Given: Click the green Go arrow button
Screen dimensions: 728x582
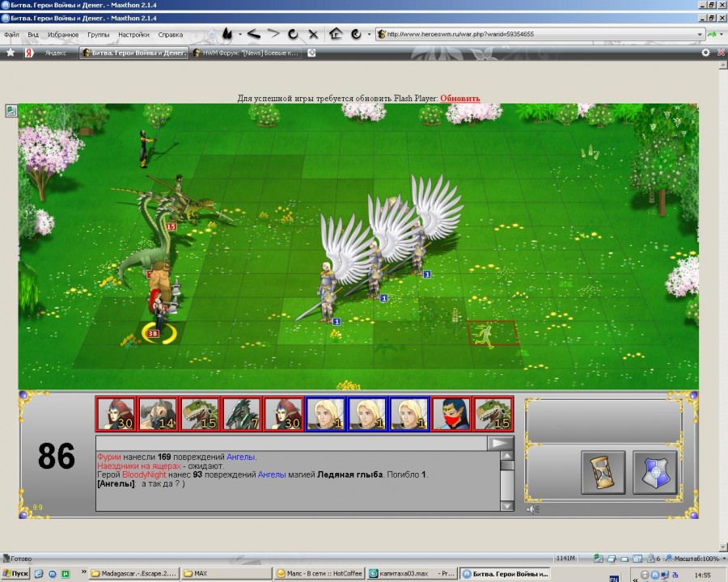Looking at the screenshot, I should 711,34.
